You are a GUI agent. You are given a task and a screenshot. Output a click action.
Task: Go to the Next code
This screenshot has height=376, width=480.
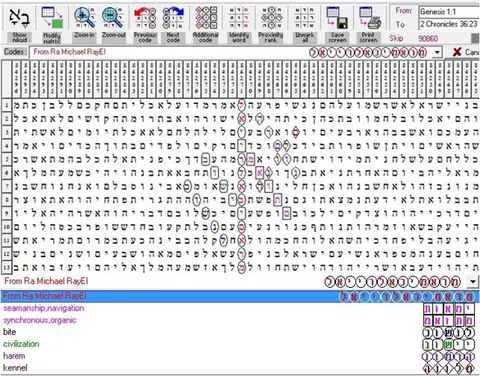[173, 18]
